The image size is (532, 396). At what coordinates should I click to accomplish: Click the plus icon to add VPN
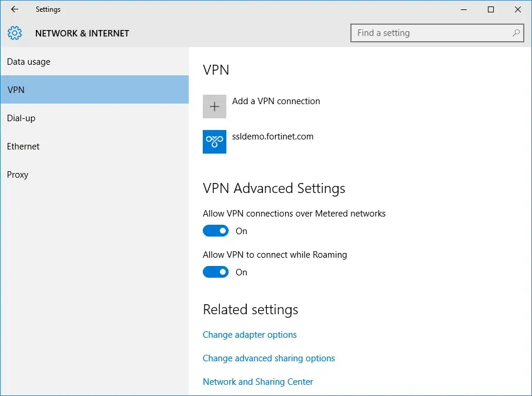(x=214, y=107)
